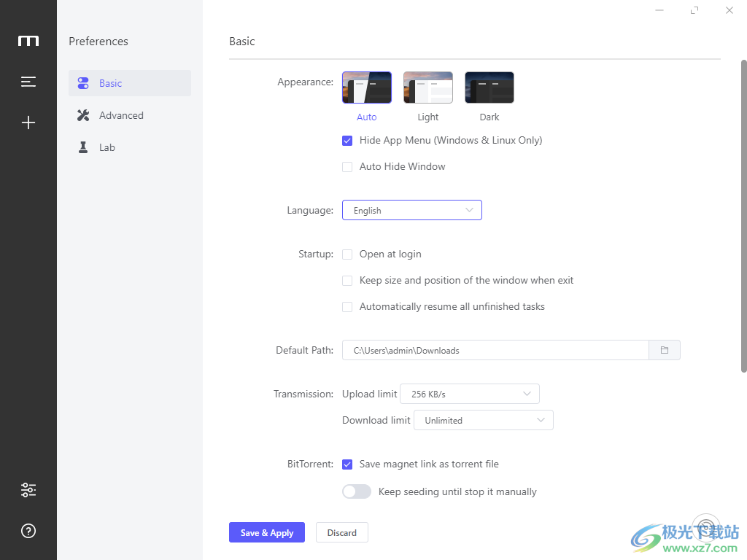This screenshot has width=747, height=560.
Task: Open the Language dropdown
Action: pos(411,210)
